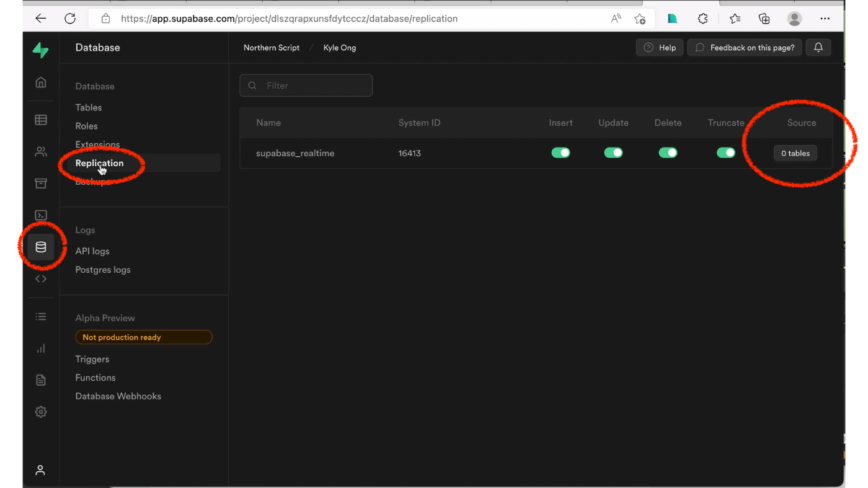This screenshot has height=488, width=868.
Task: Open the browser favorites list icon
Action: pos(735,19)
